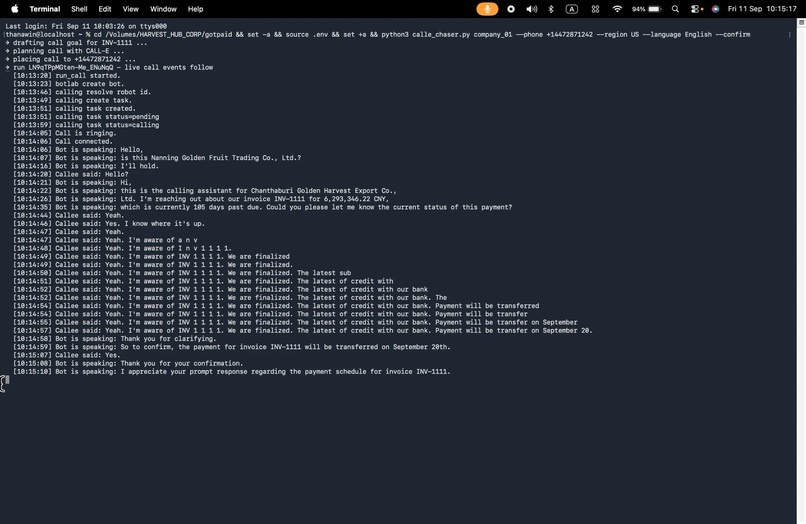This screenshot has height=524, width=806.
Task: Click the terminal cursor prompt line
Action: (7, 380)
